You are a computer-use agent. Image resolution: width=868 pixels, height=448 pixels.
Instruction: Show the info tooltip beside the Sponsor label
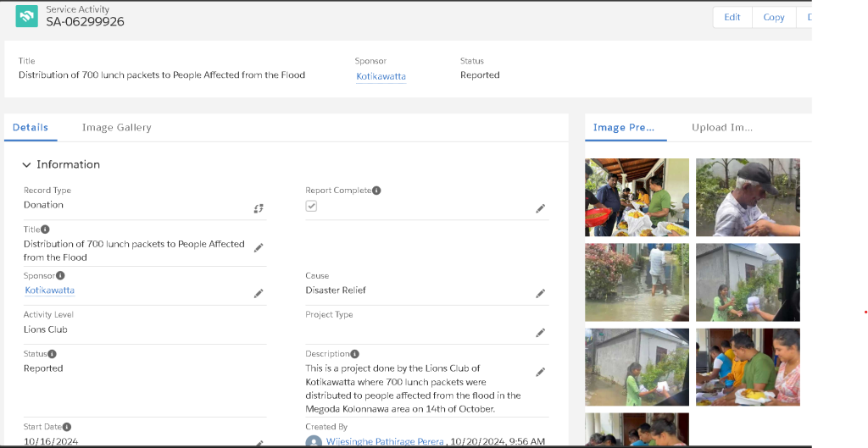point(60,275)
